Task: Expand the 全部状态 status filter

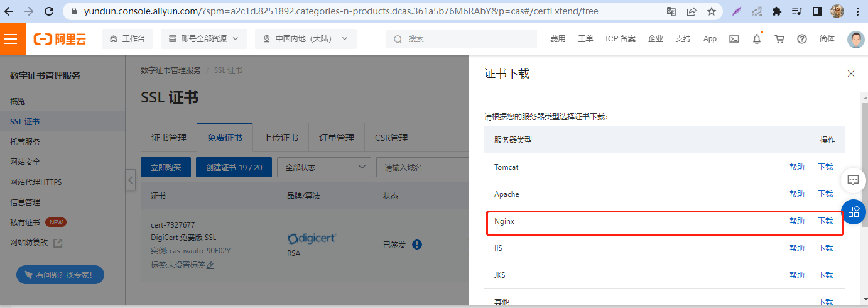Action: click(x=324, y=167)
